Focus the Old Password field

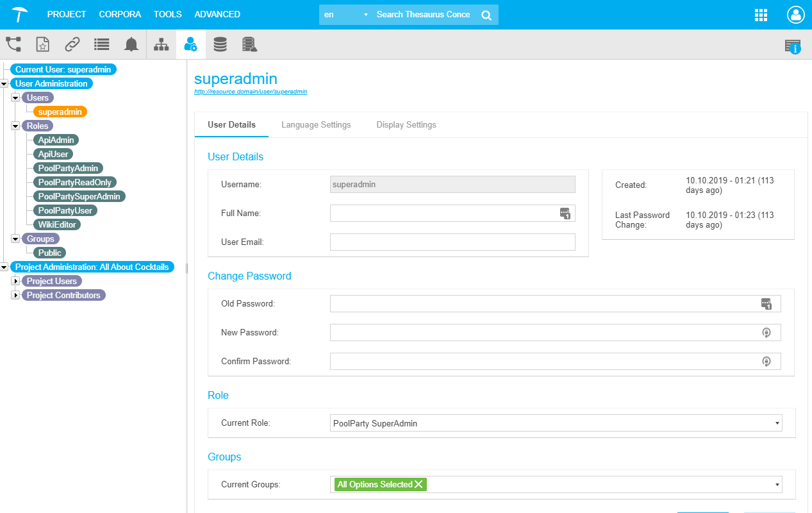556,304
